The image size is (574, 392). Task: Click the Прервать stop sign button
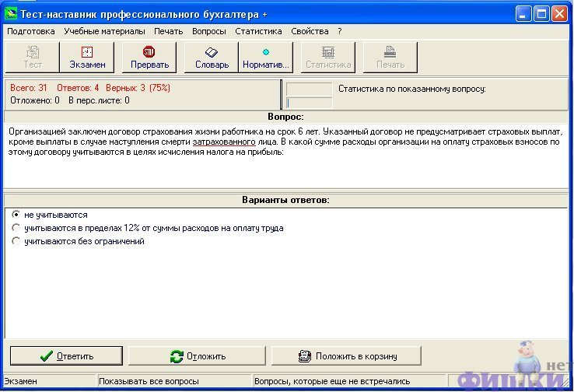[149, 58]
